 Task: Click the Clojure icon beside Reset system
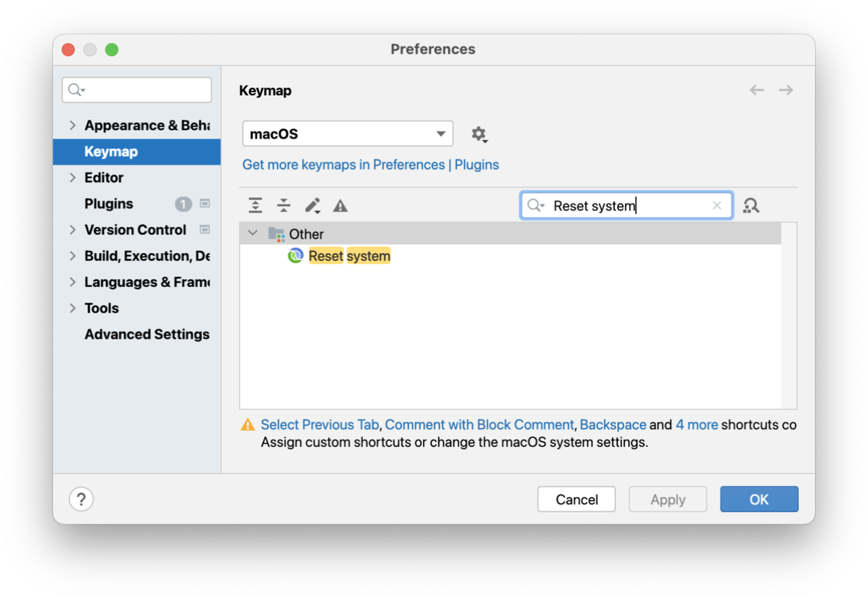pyautogui.click(x=295, y=255)
